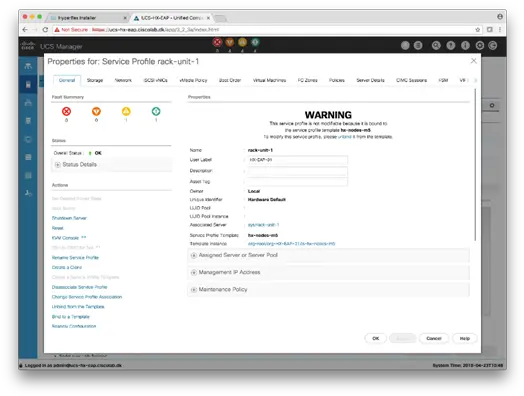
Task: Open the Boot Order tab
Action: 230,80
